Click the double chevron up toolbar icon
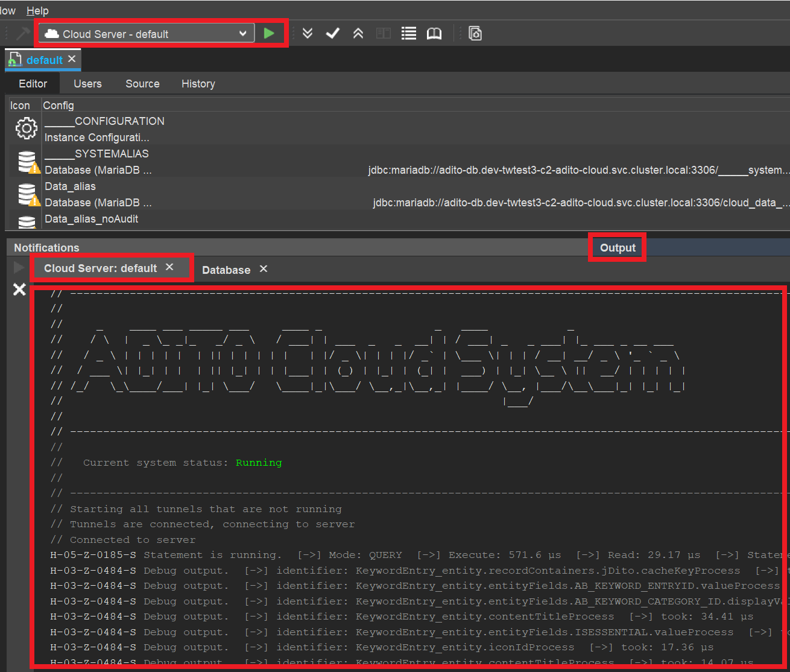Screen dimensions: 790x672 click(x=358, y=34)
